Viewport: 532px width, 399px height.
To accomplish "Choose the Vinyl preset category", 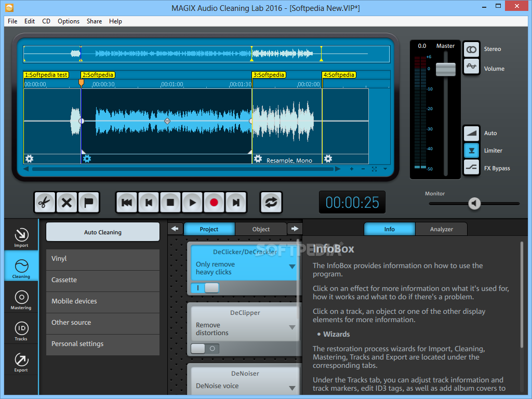I will click(x=103, y=260).
